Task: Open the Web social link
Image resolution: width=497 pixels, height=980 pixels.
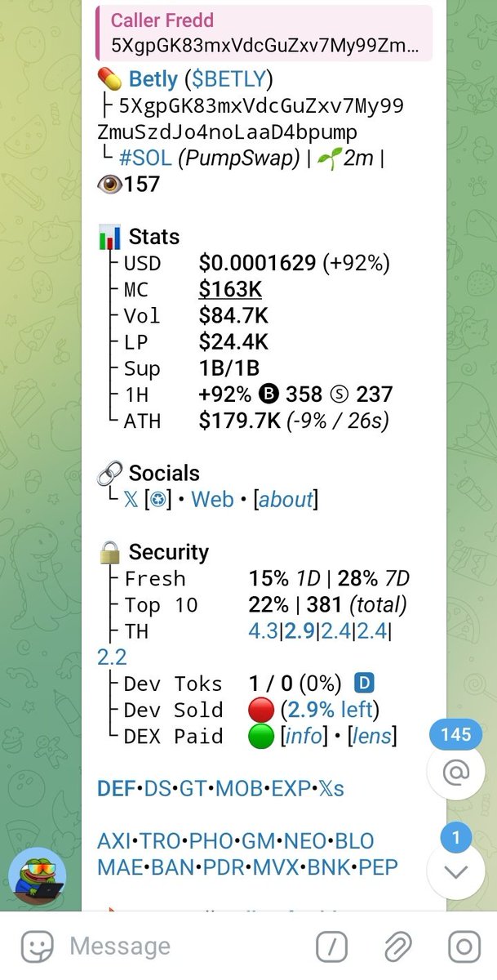Action: point(212,500)
